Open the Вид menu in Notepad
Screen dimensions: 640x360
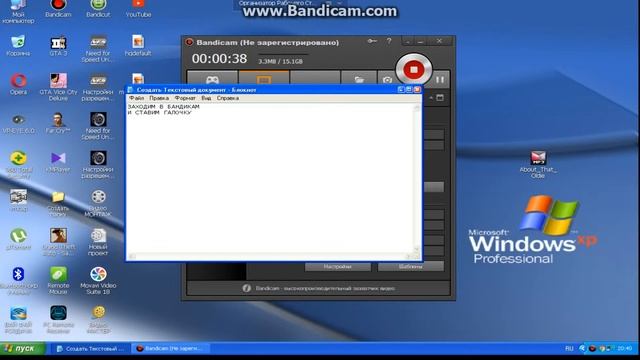(206, 98)
